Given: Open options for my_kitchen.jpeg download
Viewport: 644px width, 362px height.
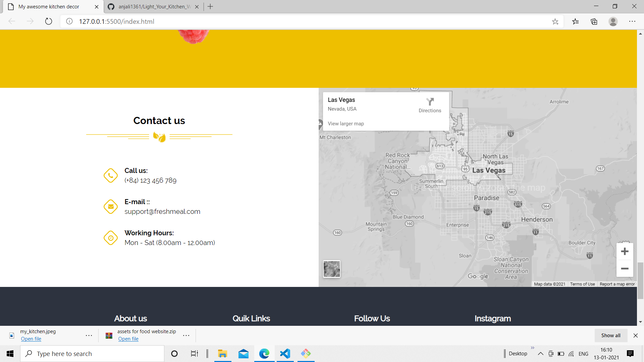Looking at the screenshot, I should (89, 335).
